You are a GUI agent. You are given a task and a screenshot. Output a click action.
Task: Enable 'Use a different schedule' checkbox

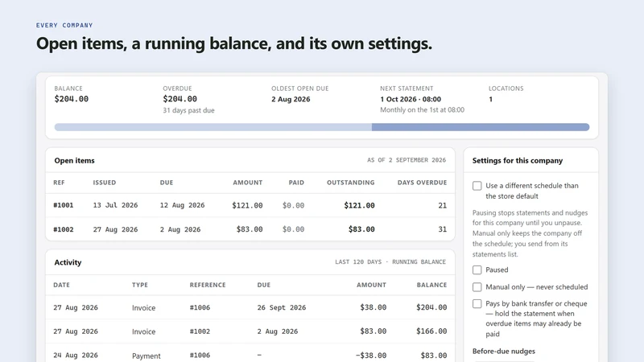pos(477,186)
